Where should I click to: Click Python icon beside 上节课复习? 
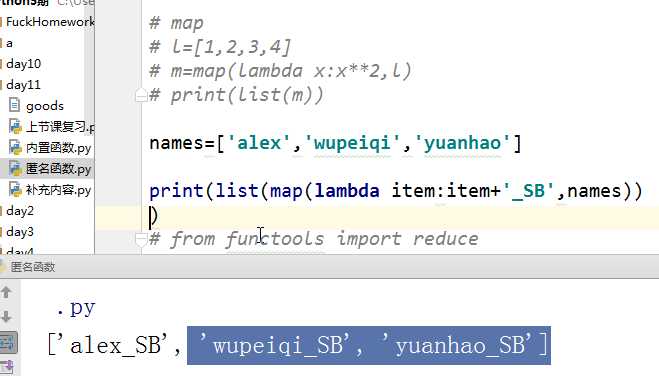pyautogui.click(x=15, y=126)
